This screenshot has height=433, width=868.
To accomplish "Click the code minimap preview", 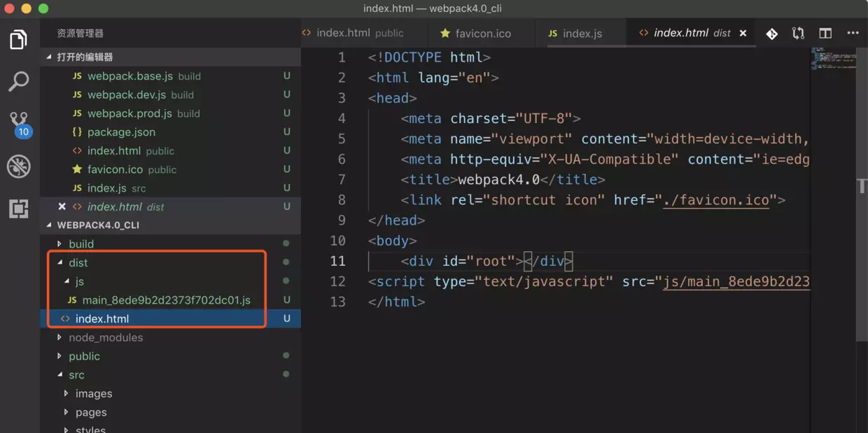I will coord(833,58).
